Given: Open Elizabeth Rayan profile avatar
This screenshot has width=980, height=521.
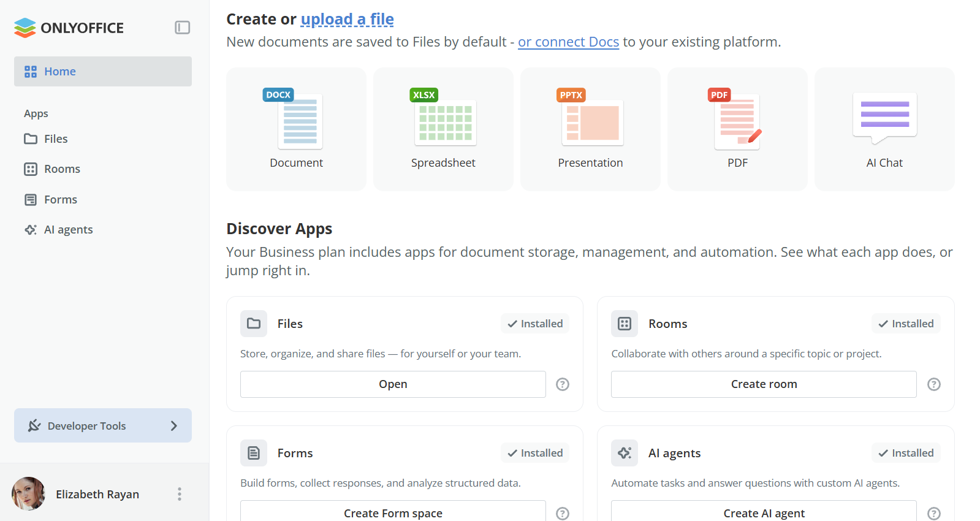Looking at the screenshot, I should (x=28, y=494).
